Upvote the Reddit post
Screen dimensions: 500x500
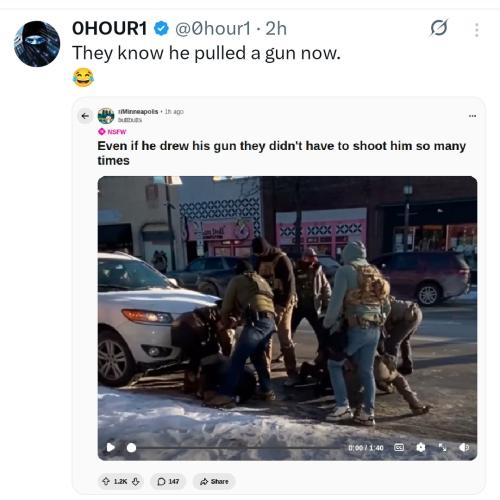pos(106,481)
